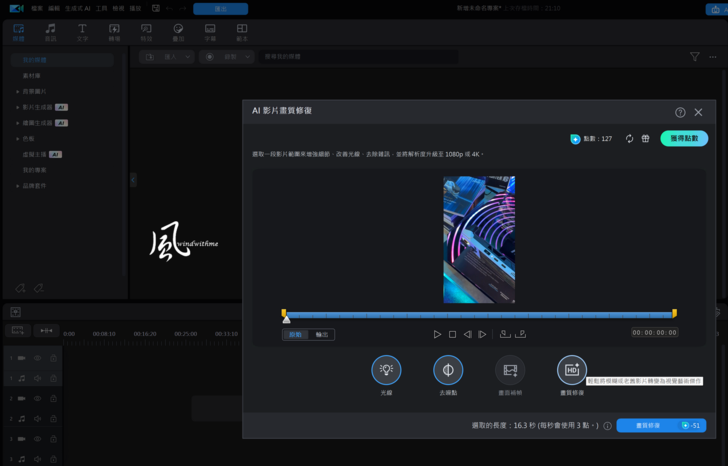
Task: Switch preview to 原始 original view
Action: (x=295, y=335)
